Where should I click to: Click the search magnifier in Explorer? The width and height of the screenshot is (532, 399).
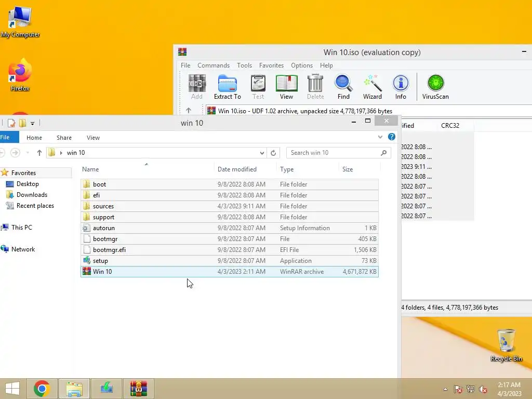(x=384, y=153)
